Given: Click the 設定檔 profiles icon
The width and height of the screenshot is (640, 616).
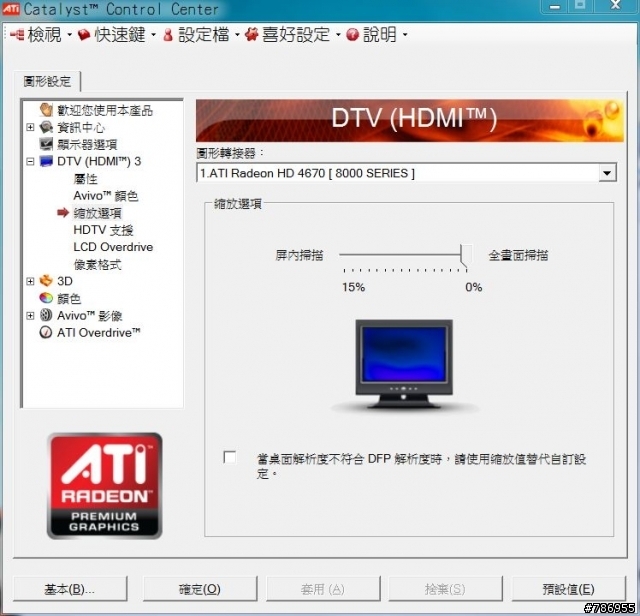Looking at the screenshot, I should 168,35.
